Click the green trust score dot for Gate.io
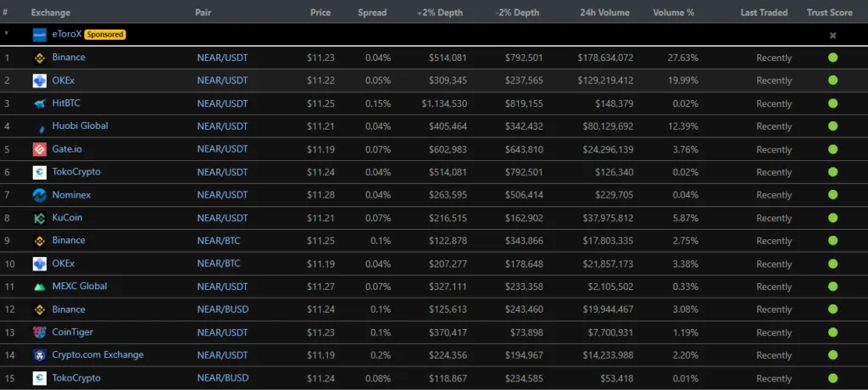The height and width of the screenshot is (390, 868). [832, 149]
